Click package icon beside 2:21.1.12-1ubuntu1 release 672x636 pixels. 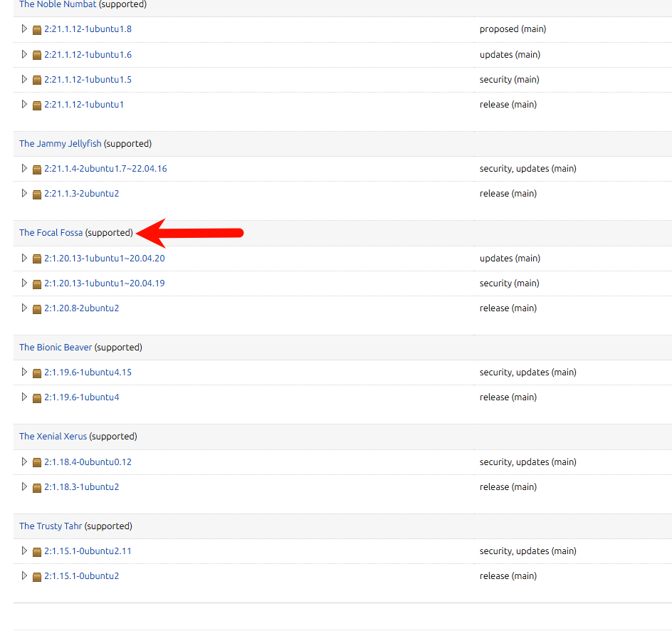coord(37,105)
